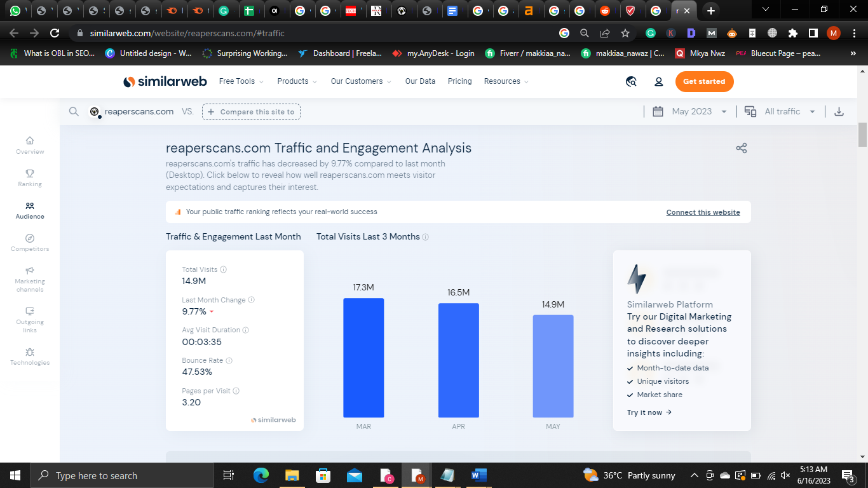The image size is (868, 488).
Task: Go to Competitors in the sidebar
Action: [30, 243]
